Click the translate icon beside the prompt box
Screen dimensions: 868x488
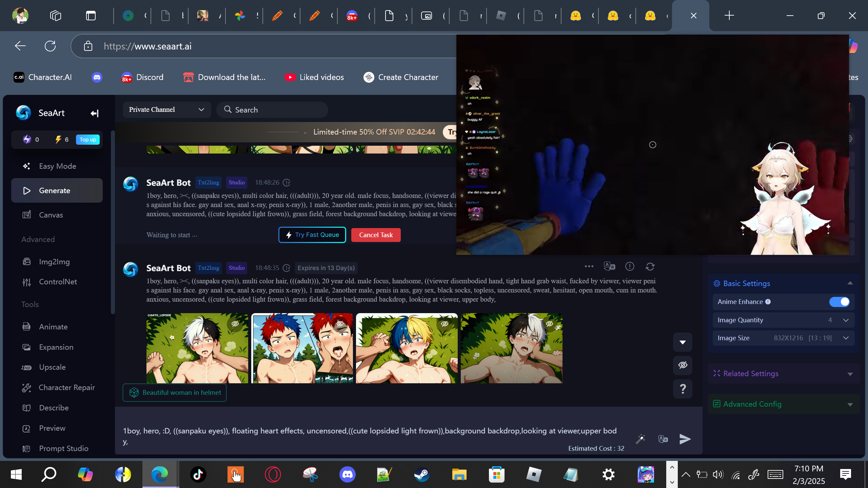[x=663, y=439]
